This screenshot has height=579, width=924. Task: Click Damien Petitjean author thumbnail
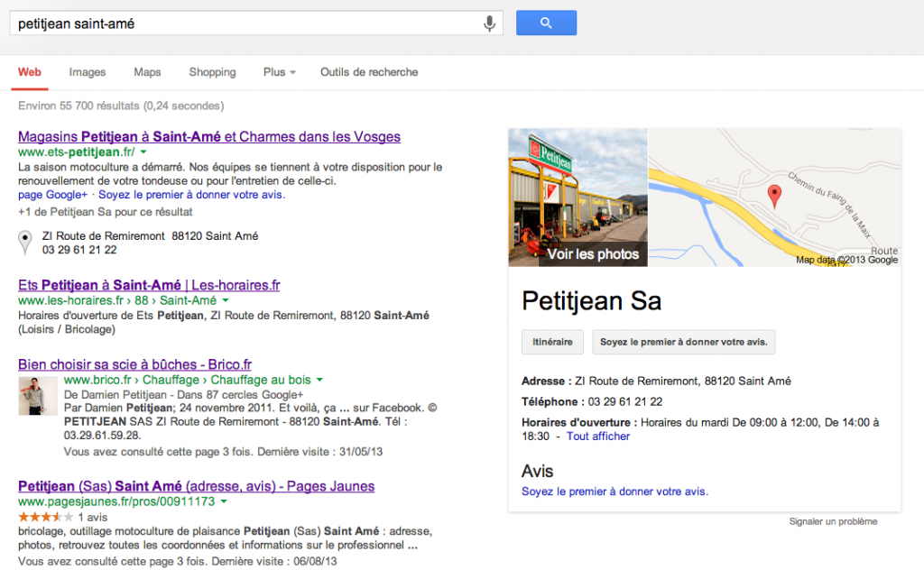click(x=38, y=396)
